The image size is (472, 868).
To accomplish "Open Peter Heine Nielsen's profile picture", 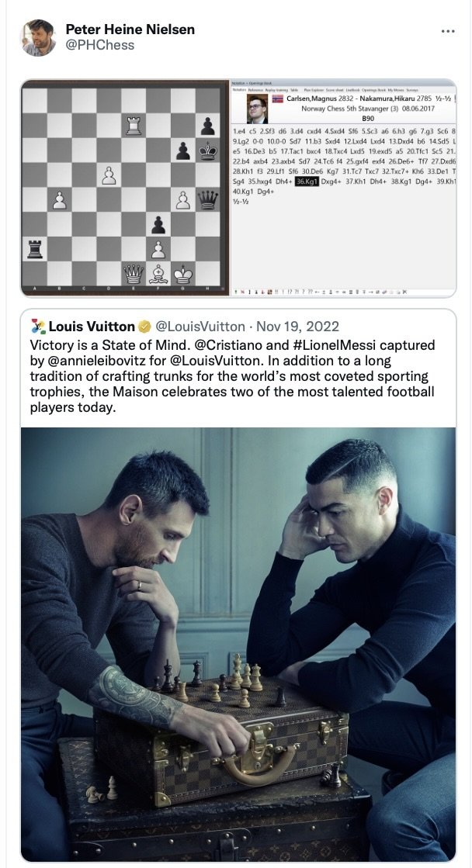I will point(39,38).
